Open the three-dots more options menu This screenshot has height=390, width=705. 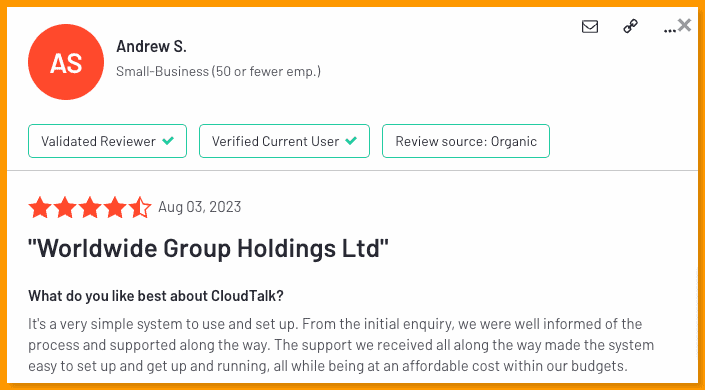[669, 31]
